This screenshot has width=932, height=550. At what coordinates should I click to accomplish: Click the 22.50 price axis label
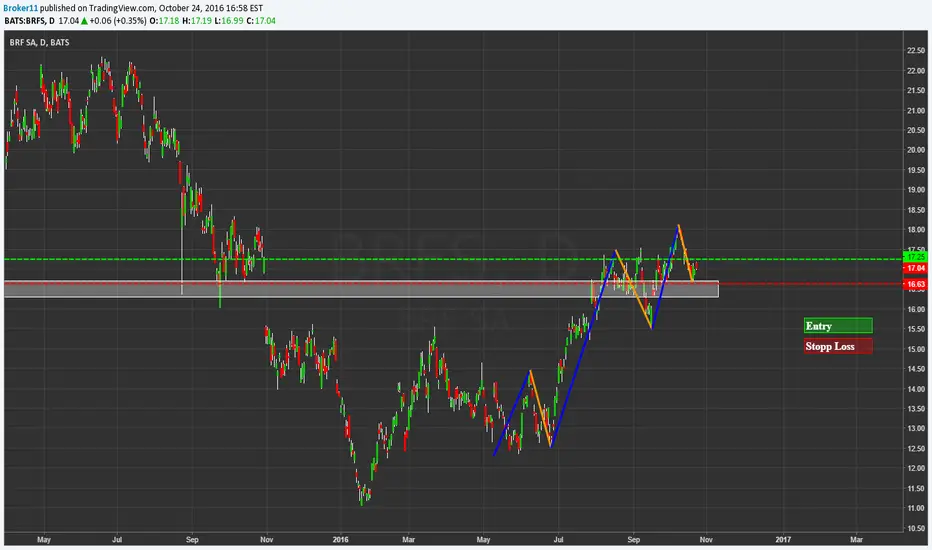pyautogui.click(x=915, y=51)
